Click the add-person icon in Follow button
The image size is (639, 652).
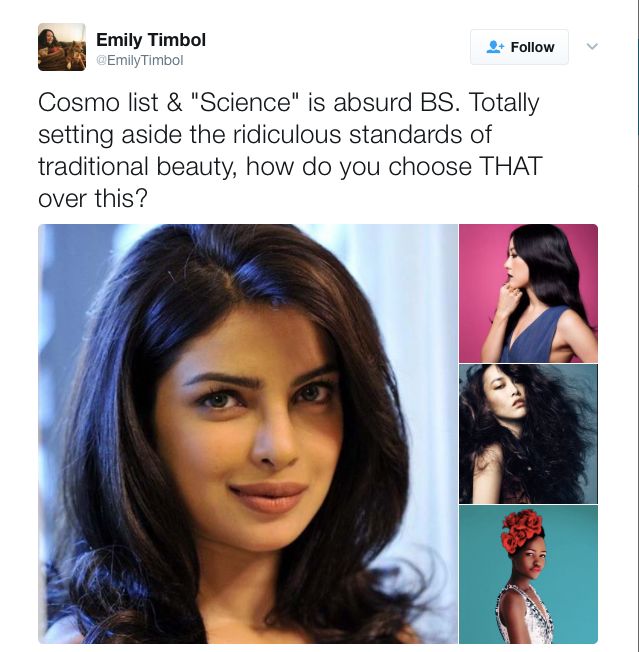pyautogui.click(x=495, y=47)
